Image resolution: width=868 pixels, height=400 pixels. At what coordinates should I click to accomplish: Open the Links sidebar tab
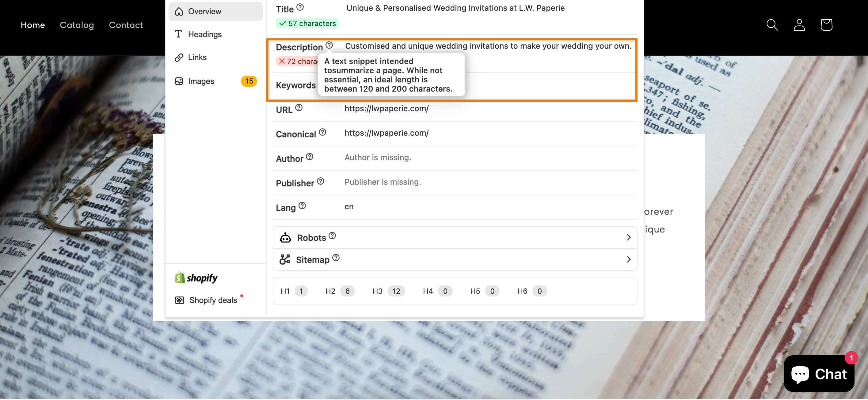197,57
